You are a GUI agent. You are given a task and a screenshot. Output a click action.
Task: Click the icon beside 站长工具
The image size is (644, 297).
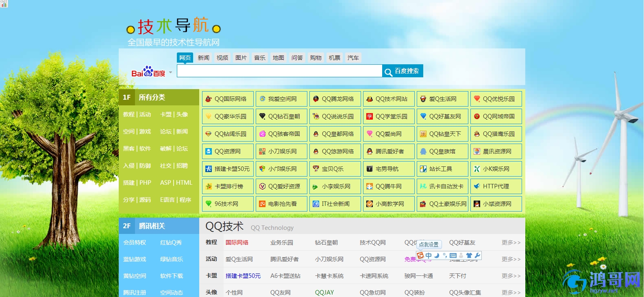click(423, 169)
